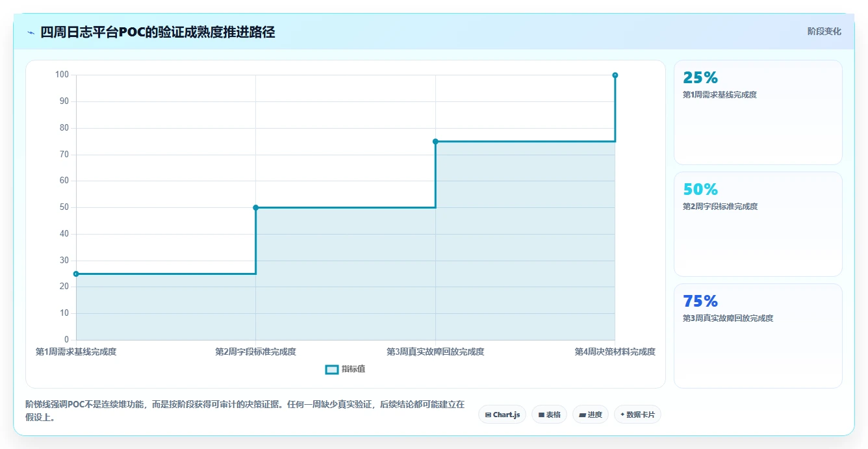Click the footnote paragraph starting 阶梯线强调POC
This screenshot has height=449, width=868.
pos(245,411)
